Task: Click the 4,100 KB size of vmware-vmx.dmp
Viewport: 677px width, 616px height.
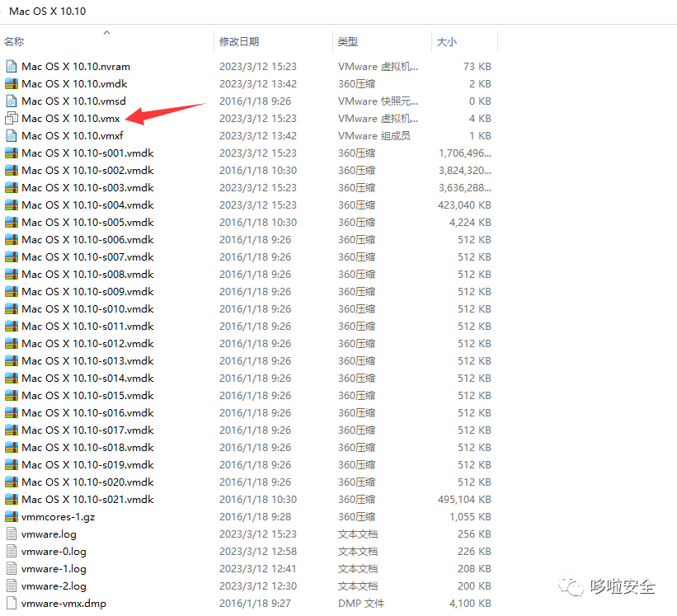Action: pyautogui.click(x=470, y=604)
